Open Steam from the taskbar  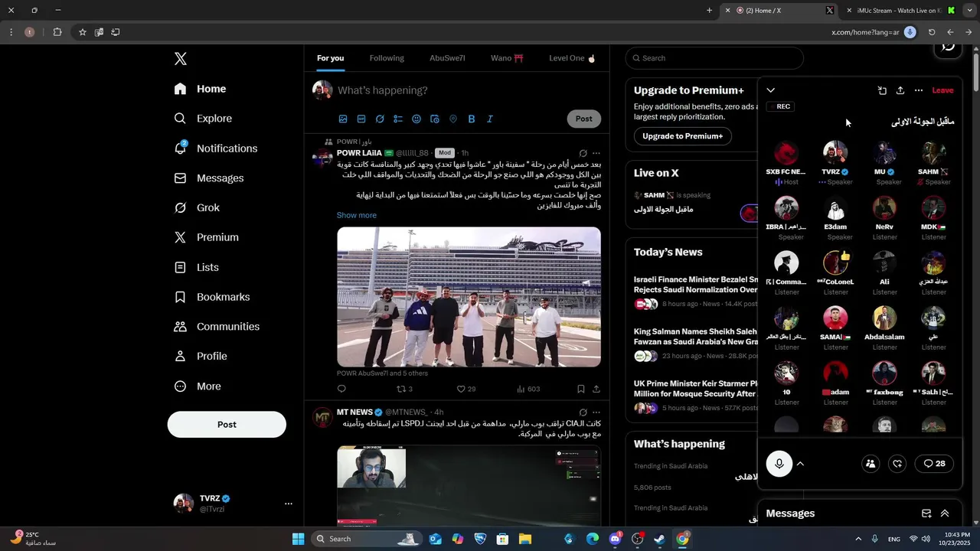pos(659,539)
